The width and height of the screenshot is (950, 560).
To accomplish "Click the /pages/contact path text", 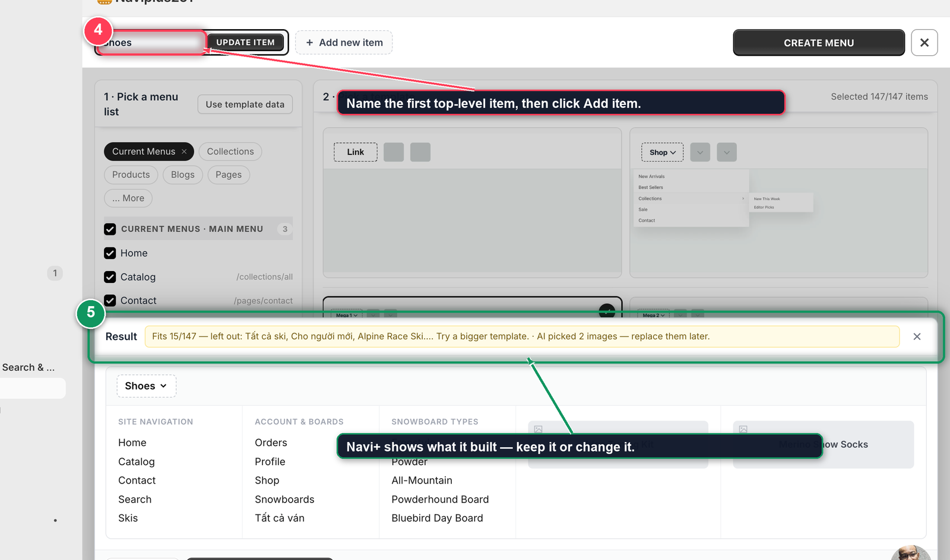I will click(263, 301).
